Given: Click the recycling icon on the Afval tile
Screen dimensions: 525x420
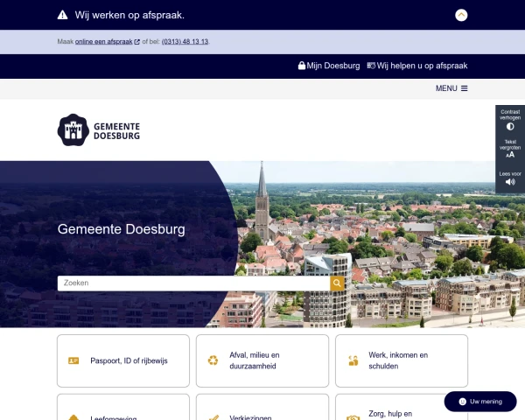Looking at the screenshot, I should (213, 360).
